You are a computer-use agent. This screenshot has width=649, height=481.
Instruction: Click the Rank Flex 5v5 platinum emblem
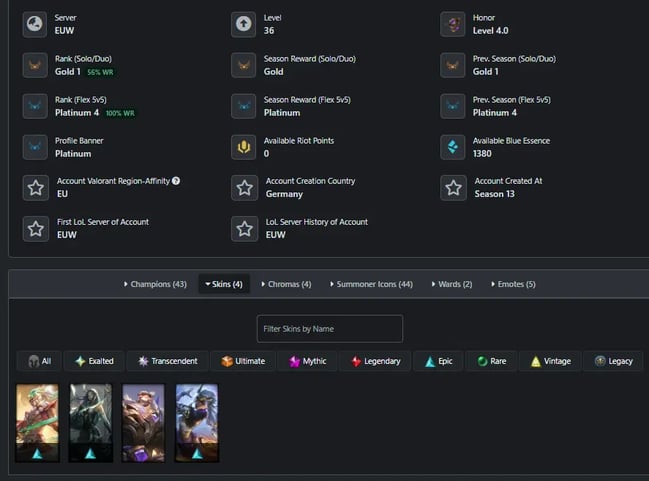coord(35,106)
